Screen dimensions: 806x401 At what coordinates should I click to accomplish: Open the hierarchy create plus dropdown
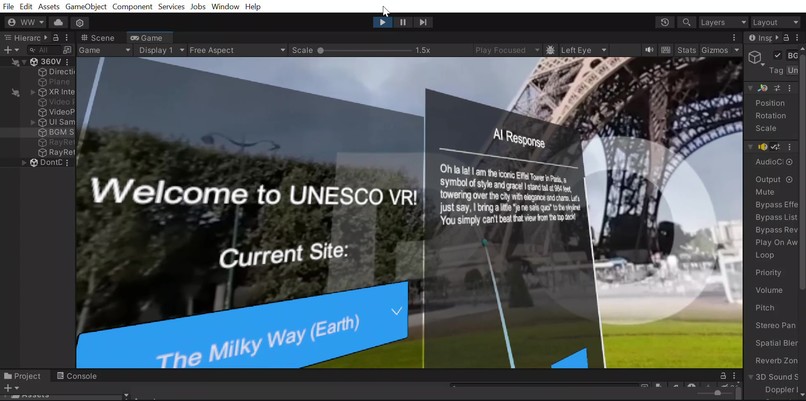click(x=11, y=50)
